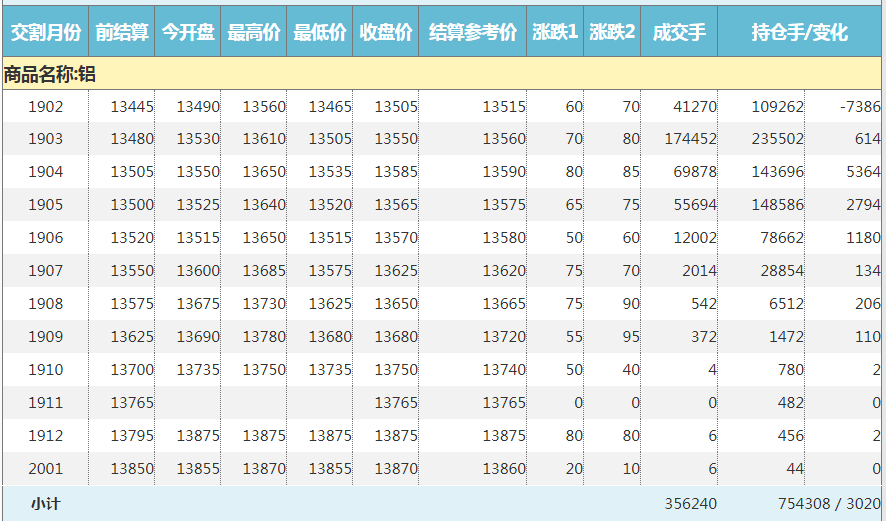Click the 小计 subtotal label
The width and height of the screenshot is (886, 521).
45,504
